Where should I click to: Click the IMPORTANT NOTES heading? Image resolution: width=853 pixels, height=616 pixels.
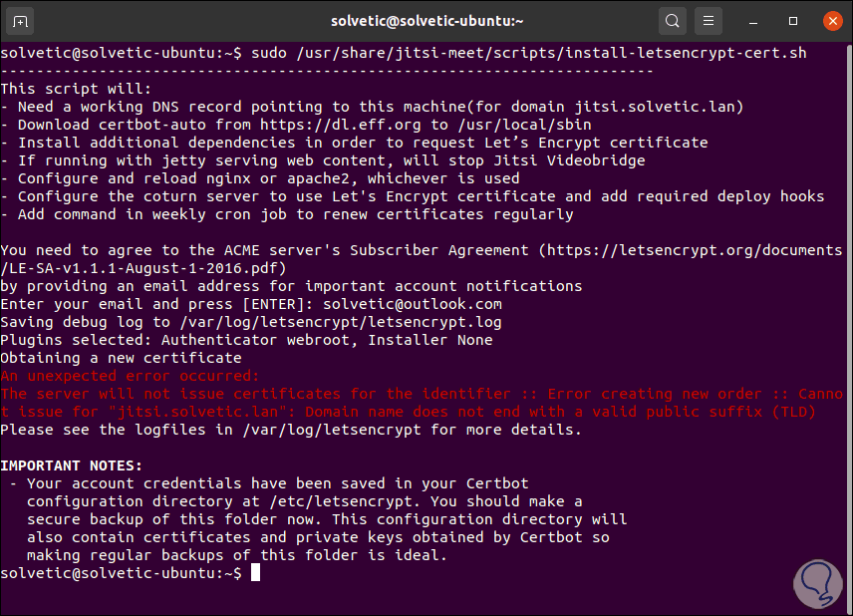[72, 465]
